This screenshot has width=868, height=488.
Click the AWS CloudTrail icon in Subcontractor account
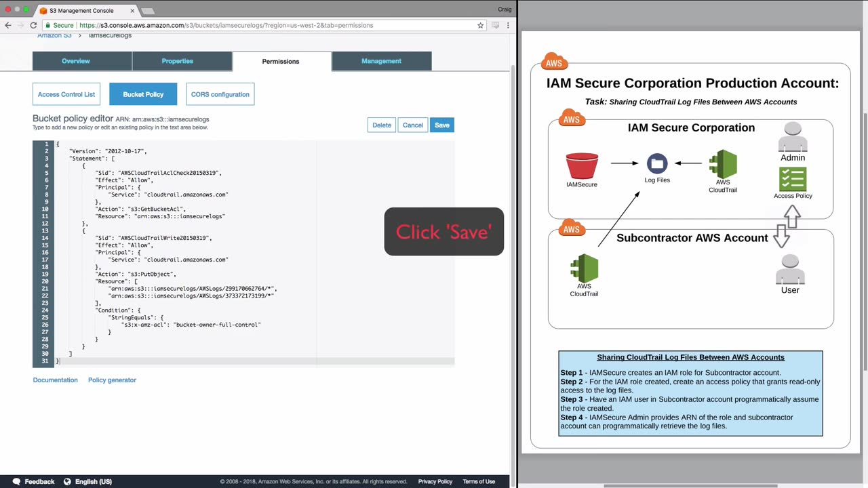(584, 268)
